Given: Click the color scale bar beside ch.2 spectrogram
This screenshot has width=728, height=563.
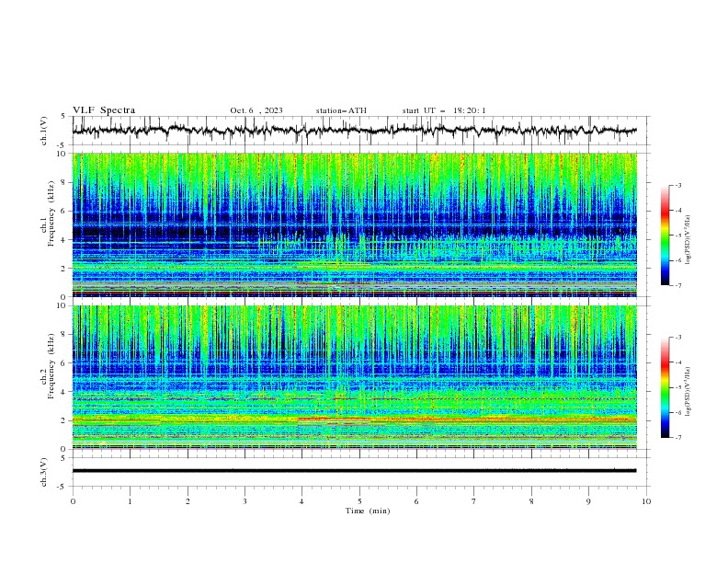Looking at the screenshot, I should [x=665, y=387].
